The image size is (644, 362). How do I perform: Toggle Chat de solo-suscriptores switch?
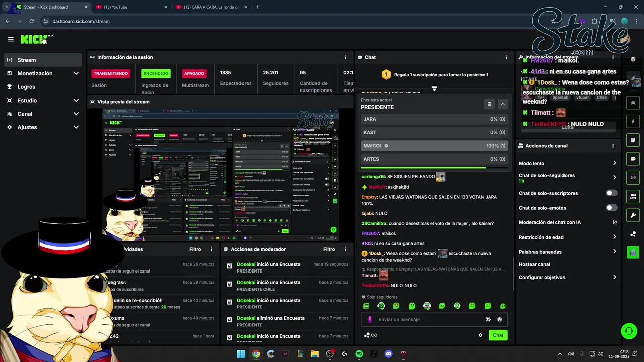point(612,193)
